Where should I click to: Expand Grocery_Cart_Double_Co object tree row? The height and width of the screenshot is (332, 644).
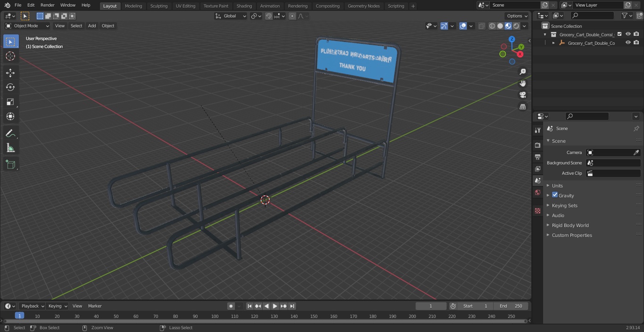[553, 43]
